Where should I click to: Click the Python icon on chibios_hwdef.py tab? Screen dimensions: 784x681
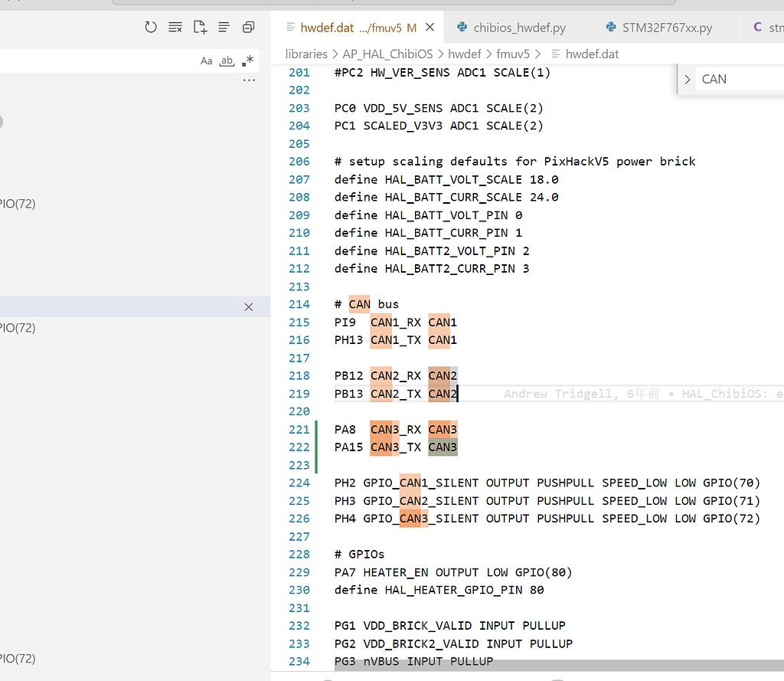462,28
